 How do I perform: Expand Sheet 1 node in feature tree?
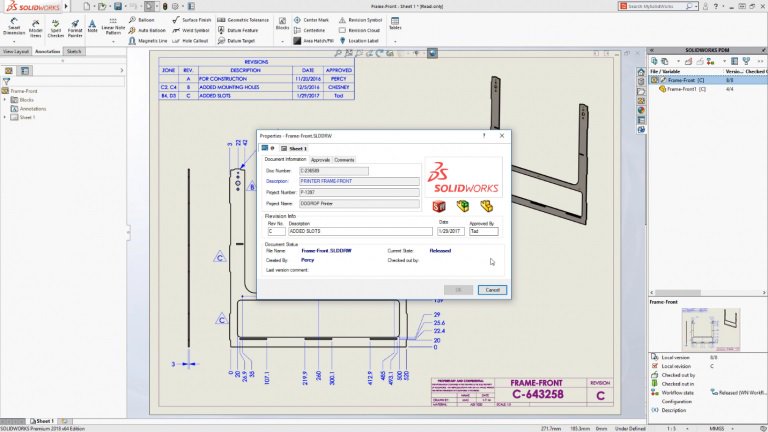pyautogui.click(x=5, y=118)
